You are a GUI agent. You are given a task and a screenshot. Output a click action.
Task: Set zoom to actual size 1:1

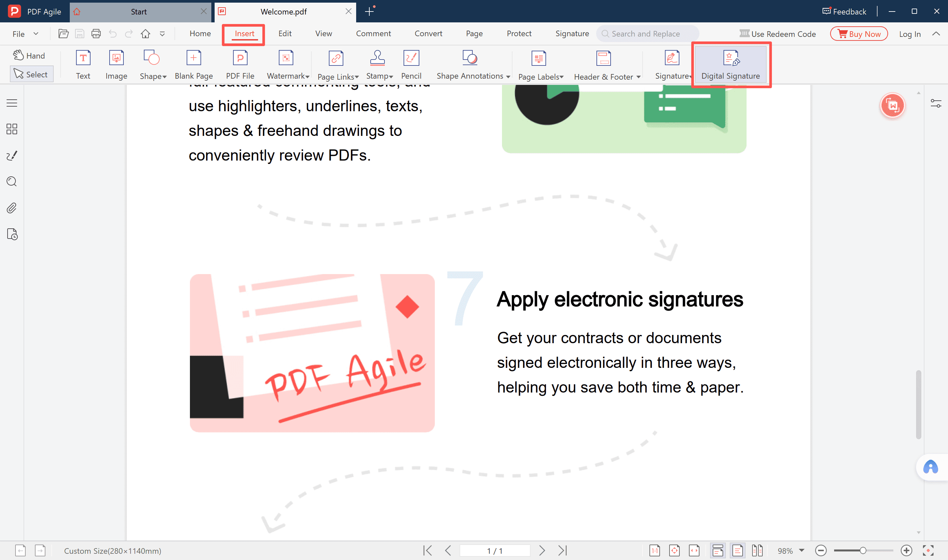(x=655, y=550)
